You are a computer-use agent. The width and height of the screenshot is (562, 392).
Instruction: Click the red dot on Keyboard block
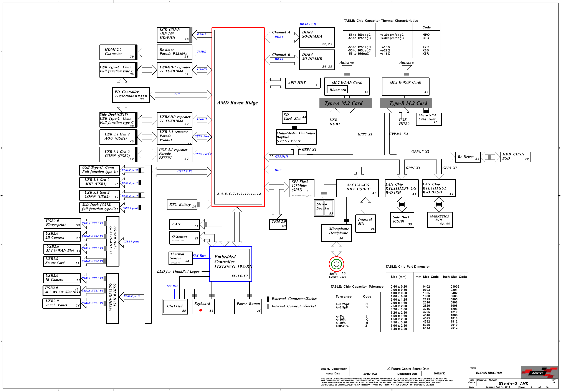[x=201, y=310]
